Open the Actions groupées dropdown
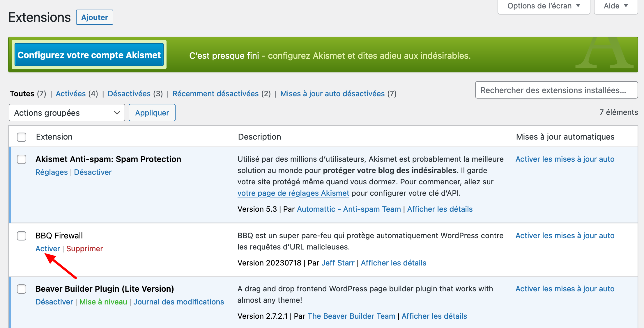This screenshot has width=644, height=328. point(67,113)
